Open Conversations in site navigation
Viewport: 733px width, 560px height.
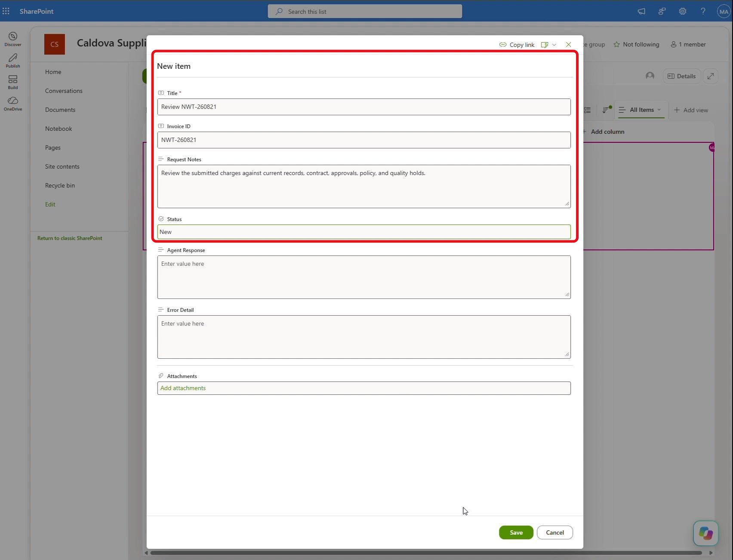click(64, 91)
